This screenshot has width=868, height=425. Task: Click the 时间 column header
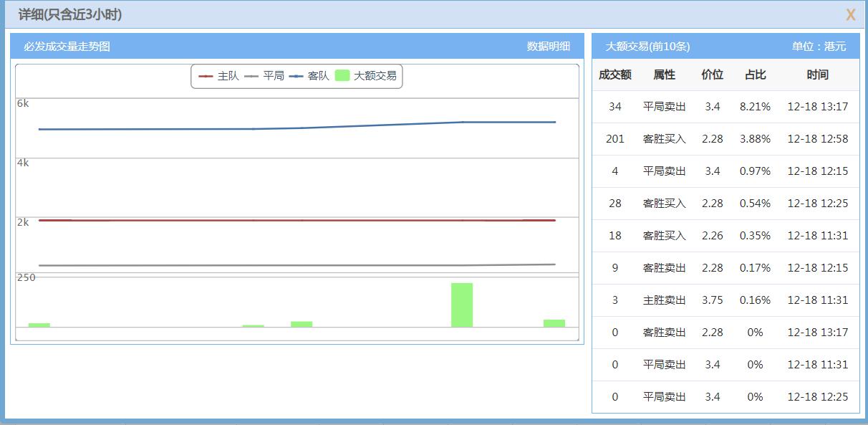tap(816, 74)
